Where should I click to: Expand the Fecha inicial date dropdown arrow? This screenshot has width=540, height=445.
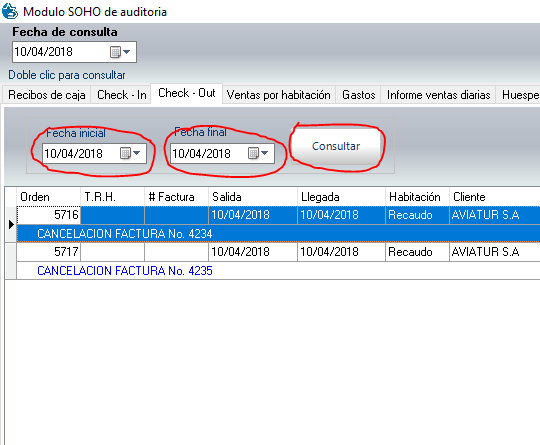tap(136, 153)
